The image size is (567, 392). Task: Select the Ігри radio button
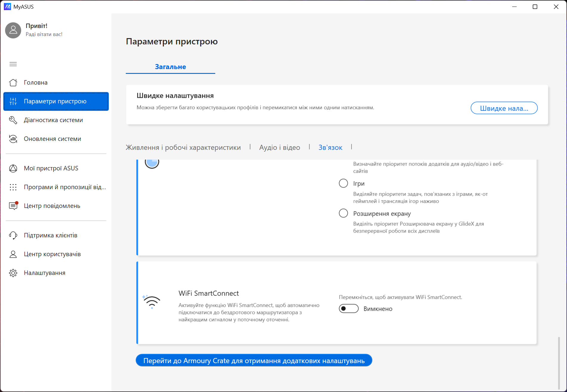[343, 183]
